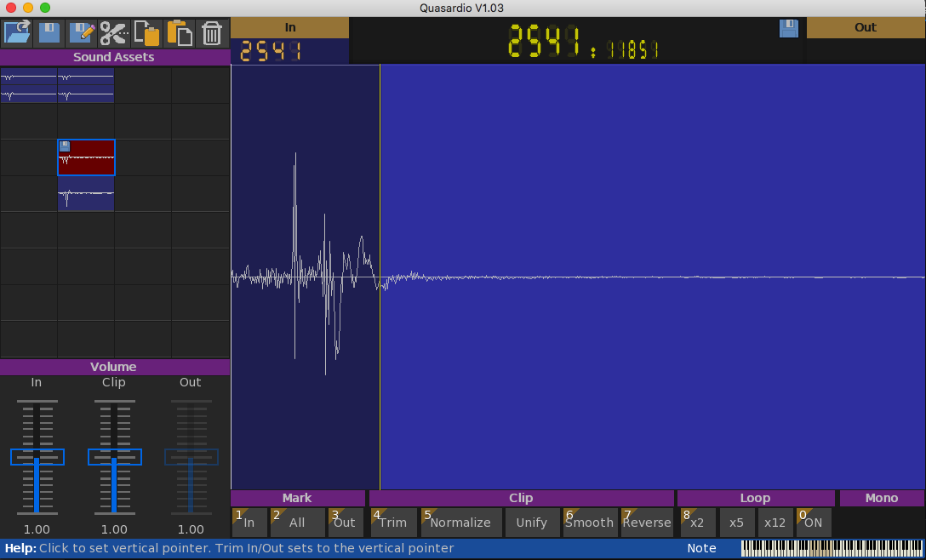Normalize the clip
The image size is (926, 560).
(461, 523)
